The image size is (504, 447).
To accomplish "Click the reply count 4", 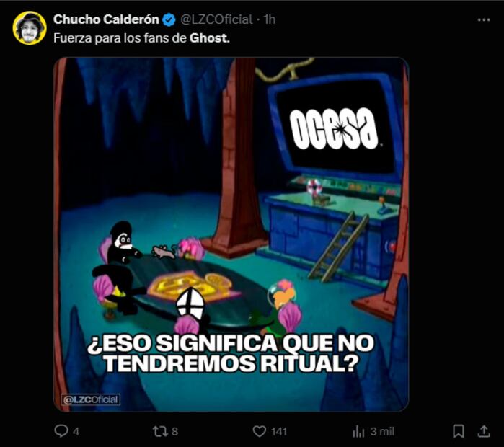I will [76, 431].
